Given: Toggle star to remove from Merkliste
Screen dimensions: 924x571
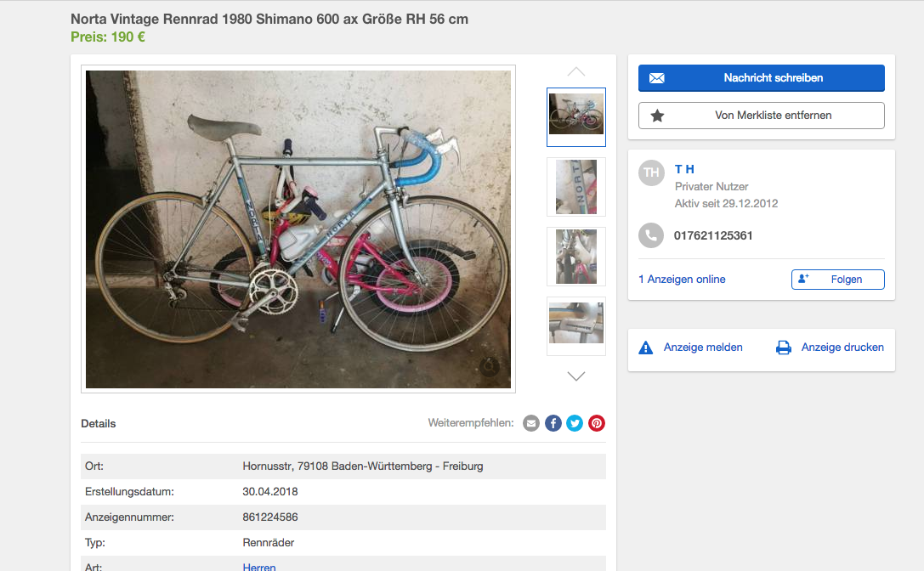Looking at the screenshot, I should click(657, 116).
